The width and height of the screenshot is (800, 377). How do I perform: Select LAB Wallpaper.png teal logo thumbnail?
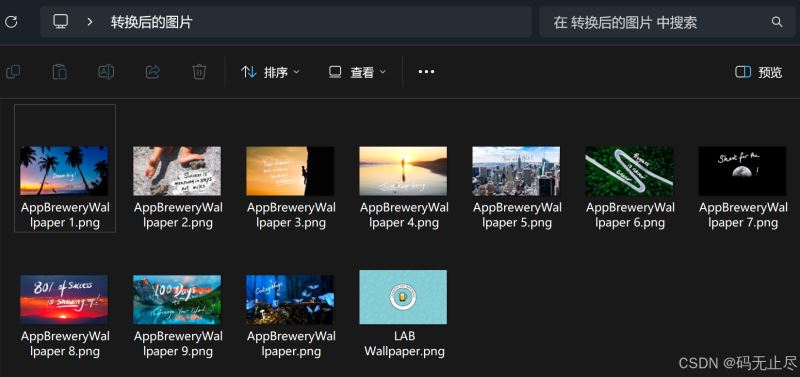[403, 297]
